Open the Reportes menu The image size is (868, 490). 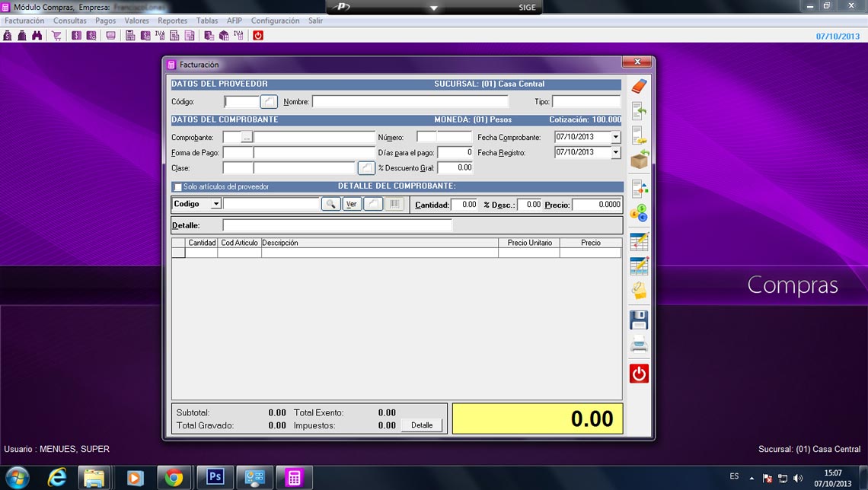tap(172, 21)
